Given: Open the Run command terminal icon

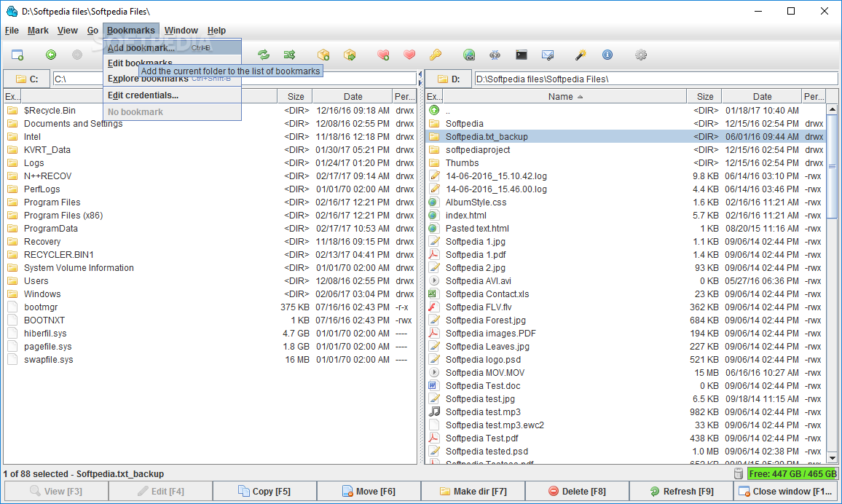Looking at the screenshot, I should (x=522, y=55).
